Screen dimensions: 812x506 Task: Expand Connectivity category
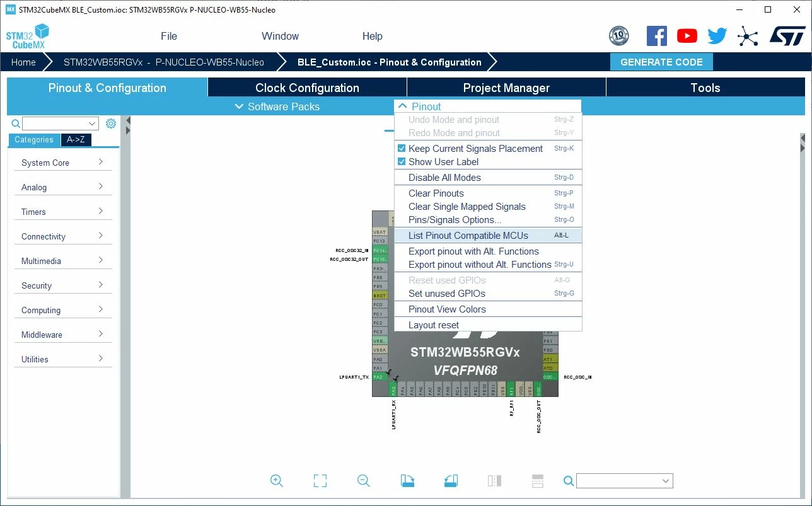tap(63, 236)
